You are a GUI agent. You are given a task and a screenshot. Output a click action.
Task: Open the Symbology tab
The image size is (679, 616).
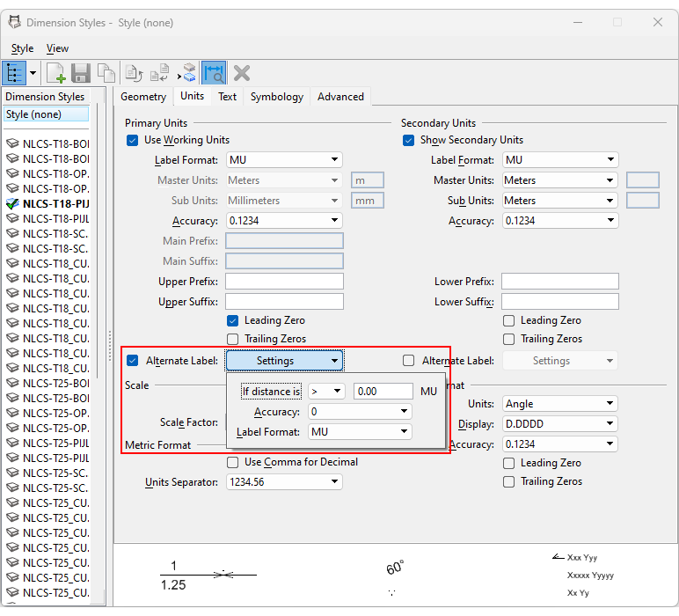click(x=276, y=97)
